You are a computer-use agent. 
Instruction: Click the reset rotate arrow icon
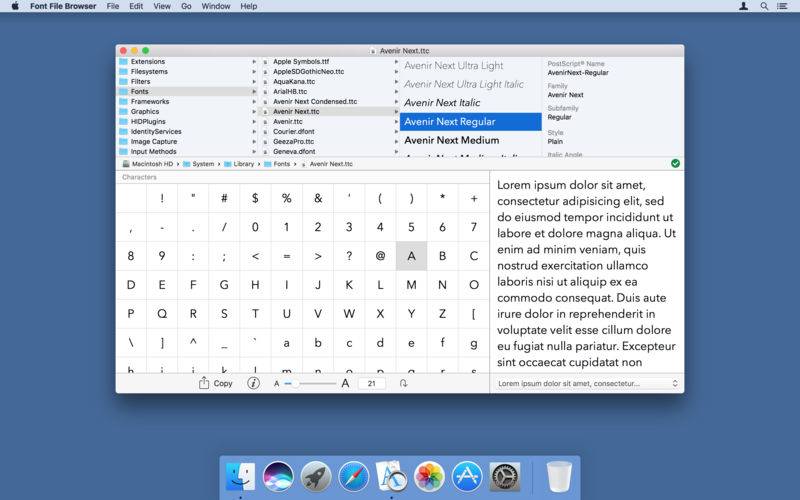403,383
